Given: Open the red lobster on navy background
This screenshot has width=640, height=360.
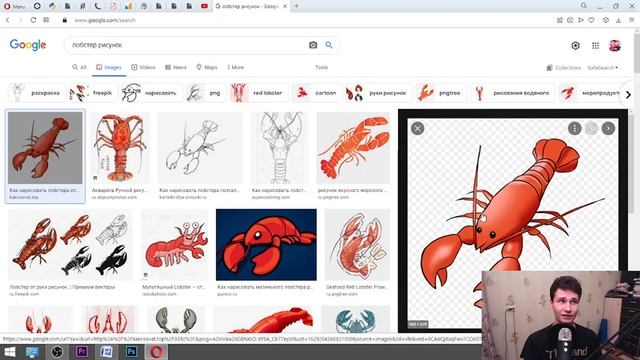Looking at the screenshot, I should [266, 245].
